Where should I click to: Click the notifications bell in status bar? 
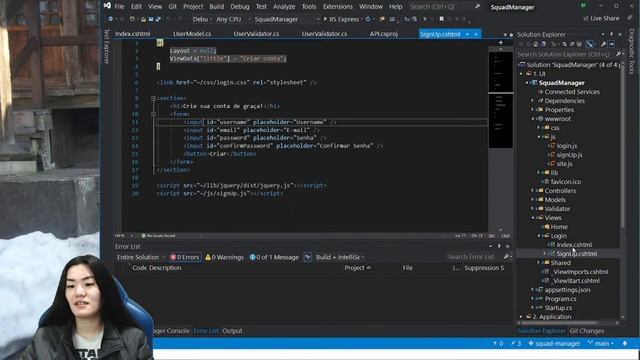[x=625, y=344]
